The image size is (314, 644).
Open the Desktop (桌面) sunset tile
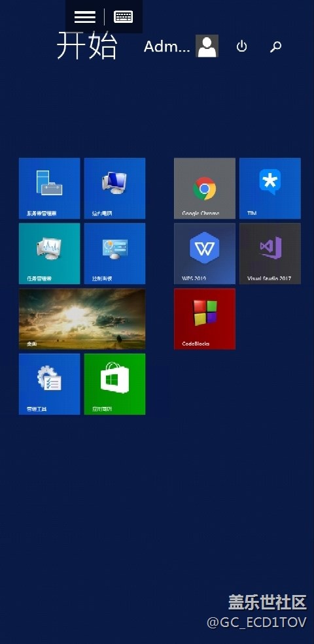pyautogui.click(x=82, y=319)
